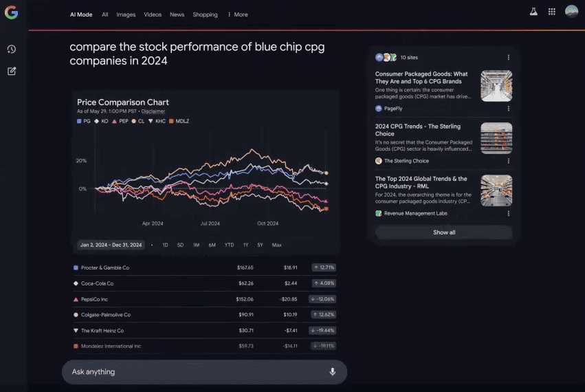Image resolution: width=585 pixels, height=392 pixels.
Task: Open the account profile avatar
Action: 571,12
